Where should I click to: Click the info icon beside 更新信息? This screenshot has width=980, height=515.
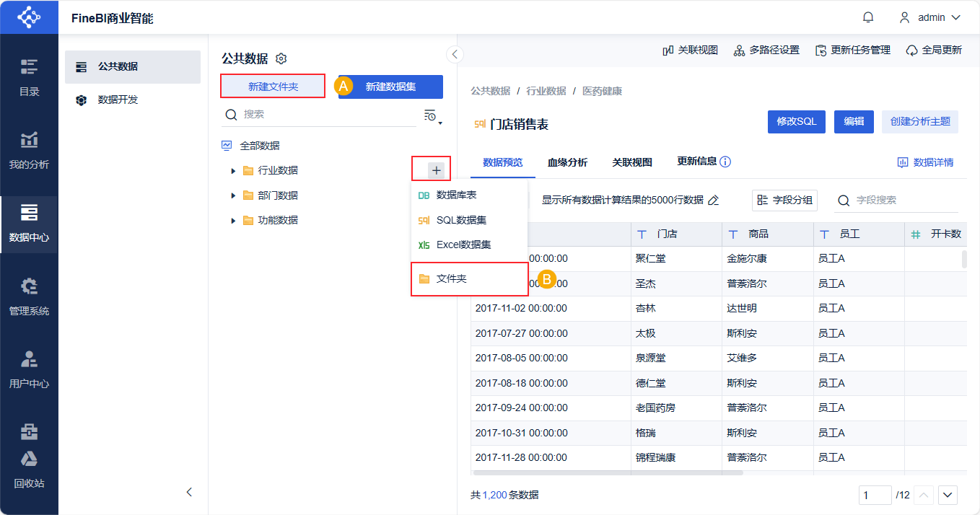pyautogui.click(x=725, y=162)
